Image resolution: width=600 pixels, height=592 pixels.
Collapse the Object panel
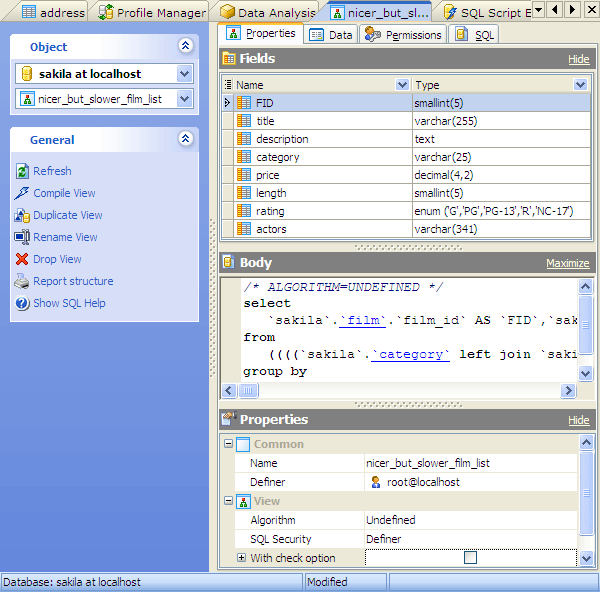[186, 46]
